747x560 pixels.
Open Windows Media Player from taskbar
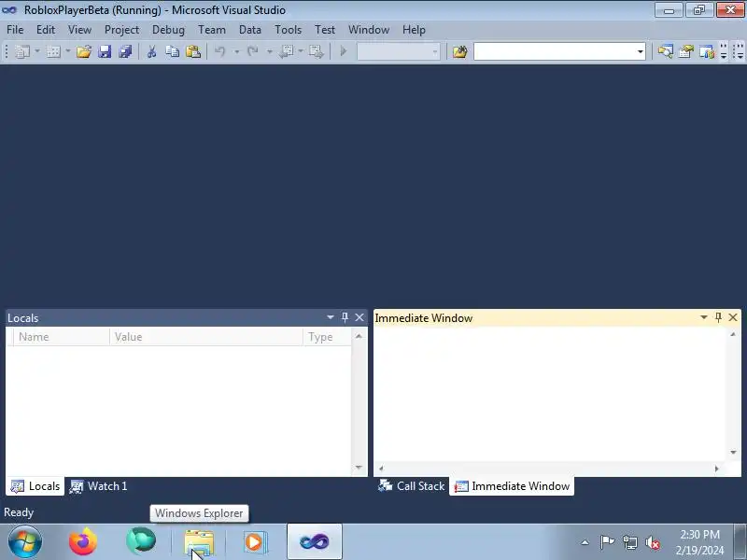[x=255, y=542]
